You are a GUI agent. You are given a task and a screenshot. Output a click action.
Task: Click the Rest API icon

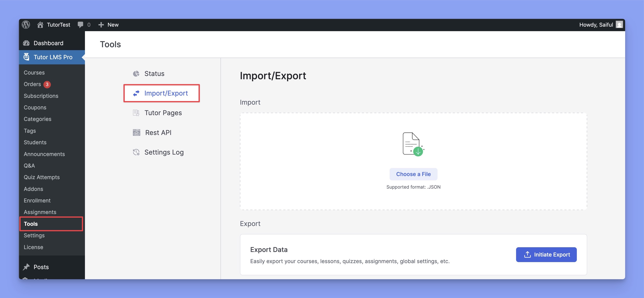point(136,132)
